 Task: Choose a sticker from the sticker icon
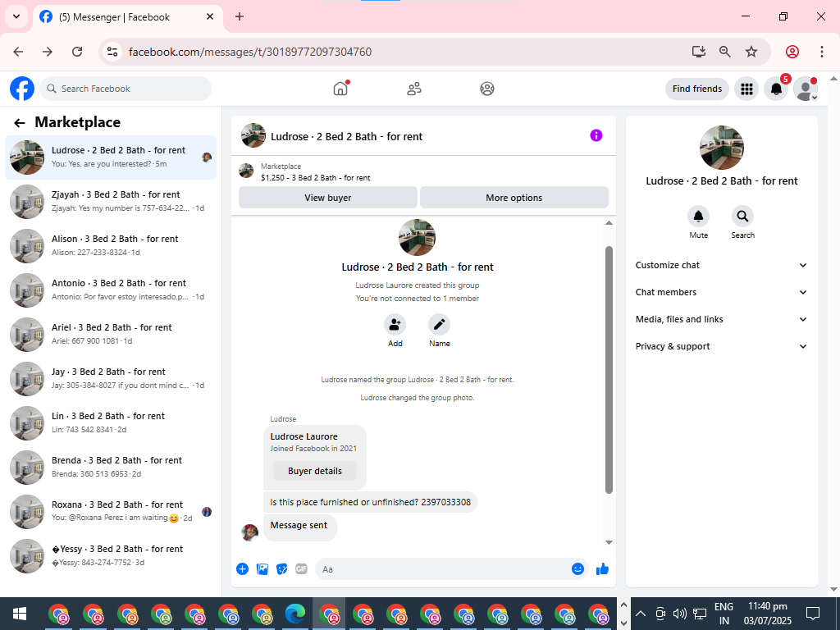point(282,569)
